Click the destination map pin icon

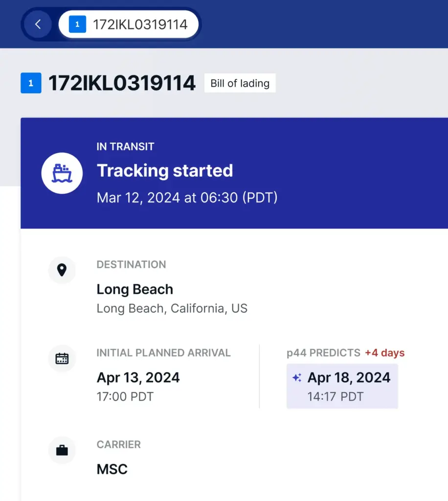[62, 270]
